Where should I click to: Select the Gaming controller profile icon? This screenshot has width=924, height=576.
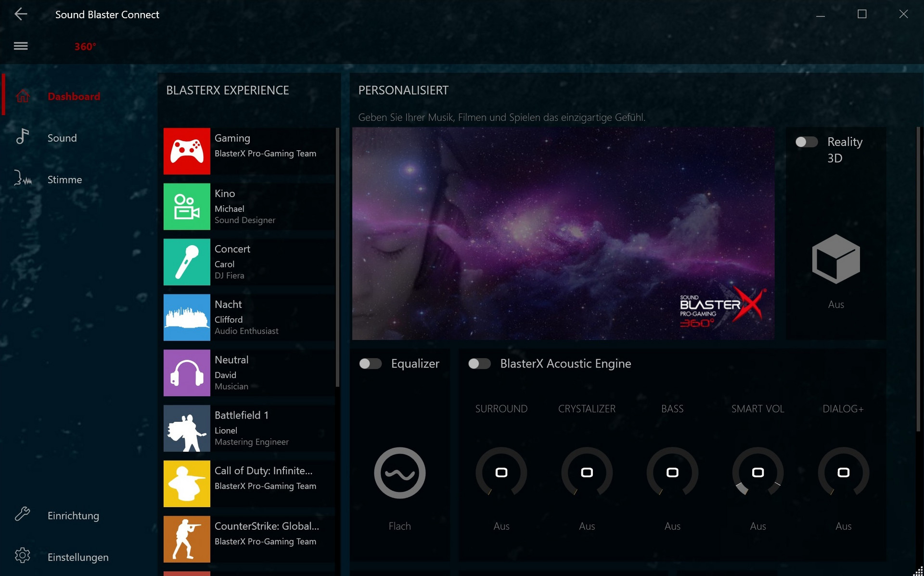187,151
